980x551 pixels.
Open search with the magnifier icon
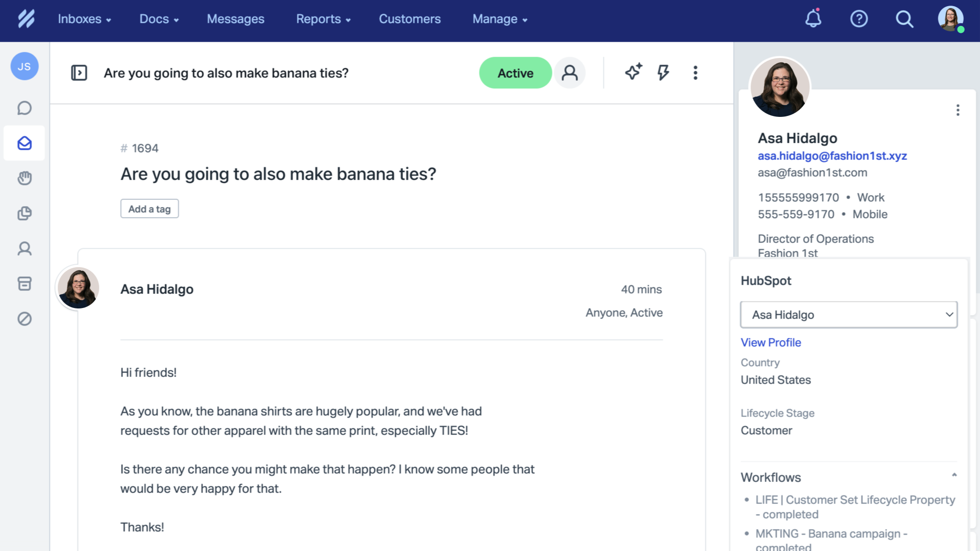[904, 19]
